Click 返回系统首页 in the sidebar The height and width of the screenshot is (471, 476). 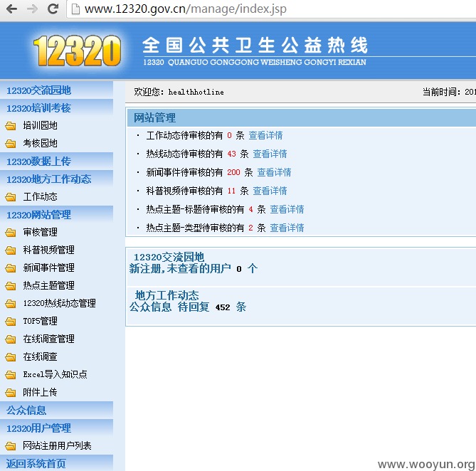click(56, 463)
